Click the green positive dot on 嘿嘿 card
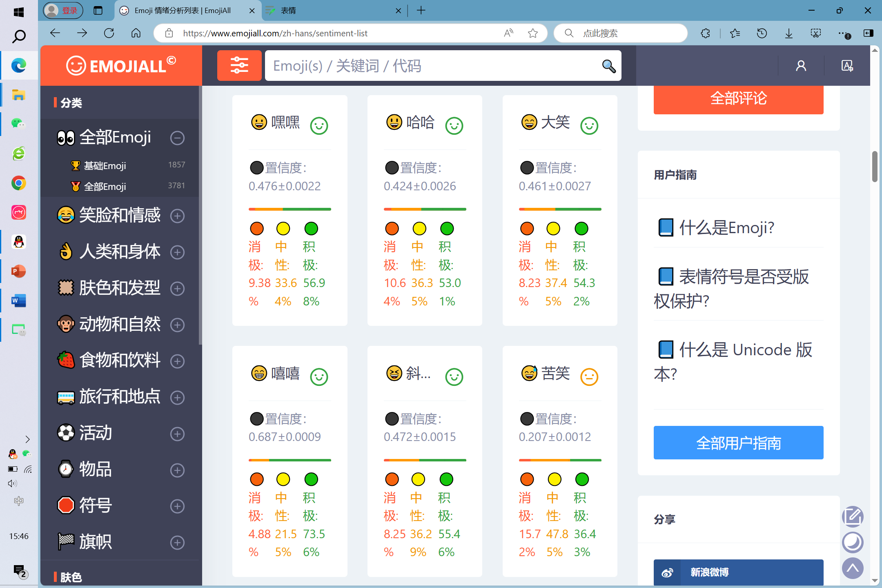Image resolution: width=882 pixels, height=588 pixels. pyautogui.click(x=311, y=228)
